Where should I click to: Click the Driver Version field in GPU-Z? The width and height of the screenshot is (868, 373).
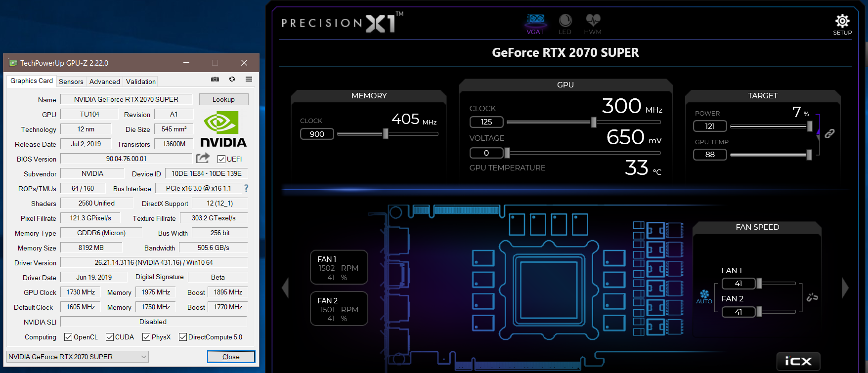coord(154,262)
